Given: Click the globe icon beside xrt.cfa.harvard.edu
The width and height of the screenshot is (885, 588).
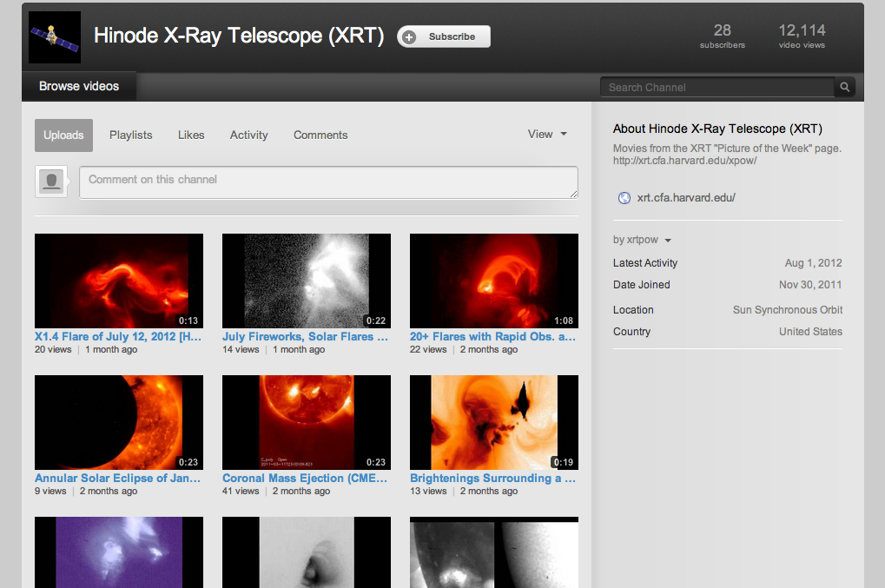Looking at the screenshot, I should pos(624,198).
